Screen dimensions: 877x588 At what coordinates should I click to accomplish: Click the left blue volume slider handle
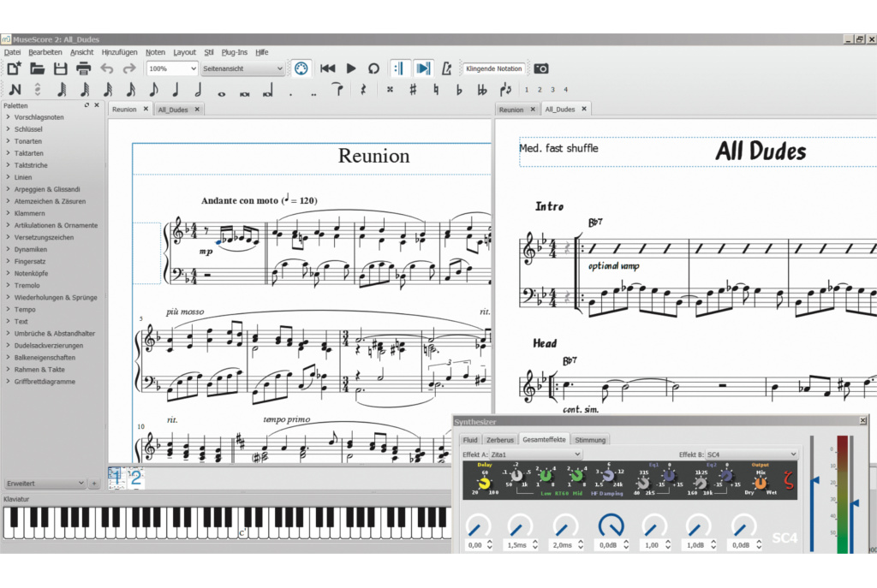coord(814,480)
